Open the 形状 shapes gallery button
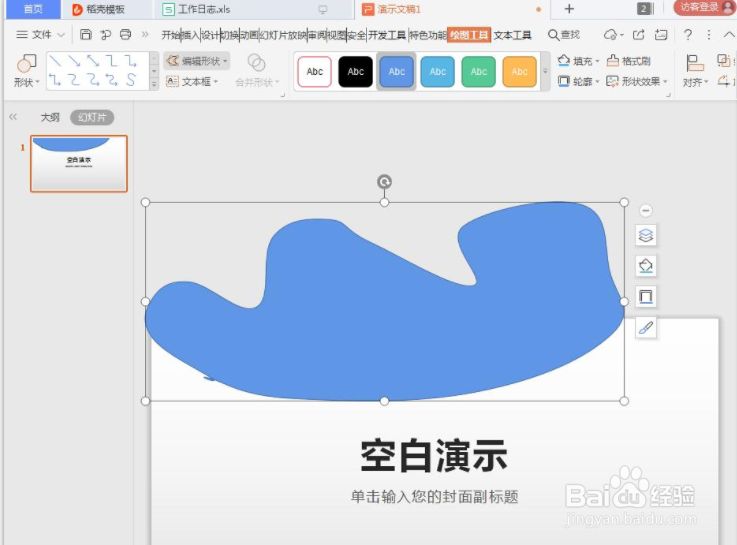This screenshot has height=545, width=737. pyautogui.click(x=26, y=71)
